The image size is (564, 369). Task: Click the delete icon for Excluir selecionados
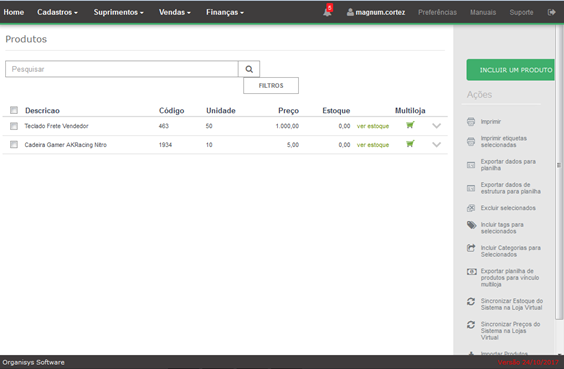pos(471,208)
